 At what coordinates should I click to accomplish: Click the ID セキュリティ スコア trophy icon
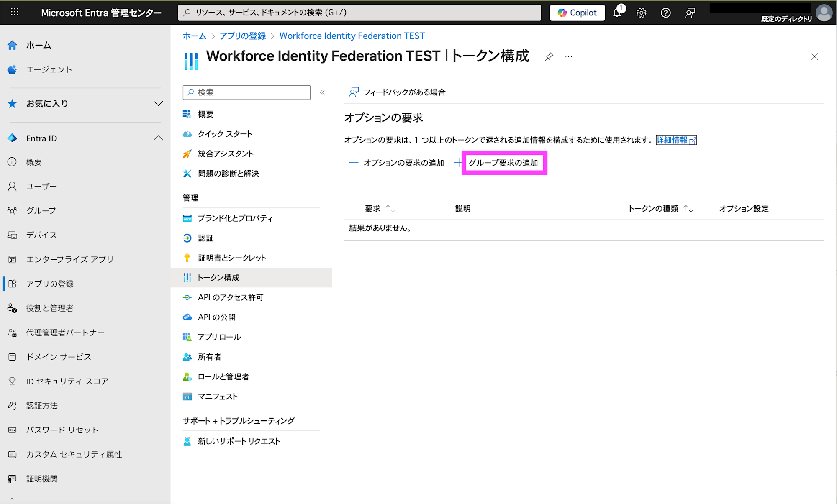[13, 381]
